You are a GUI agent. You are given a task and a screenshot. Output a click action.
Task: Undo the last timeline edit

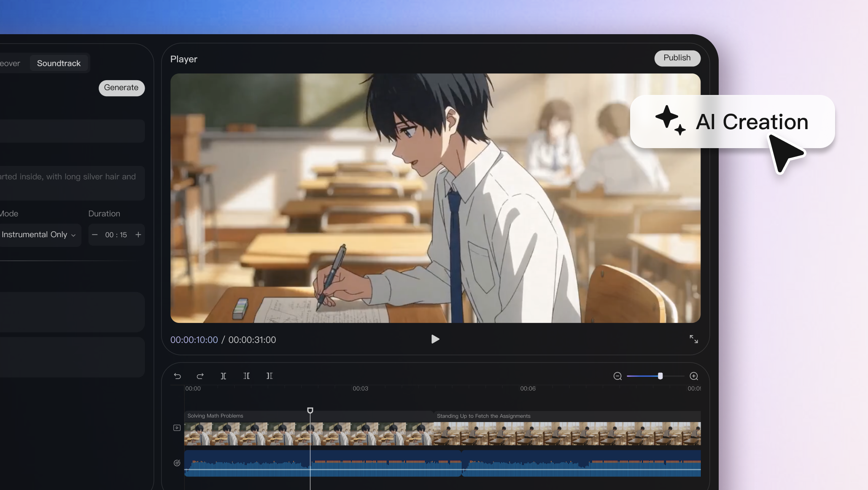(x=178, y=376)
